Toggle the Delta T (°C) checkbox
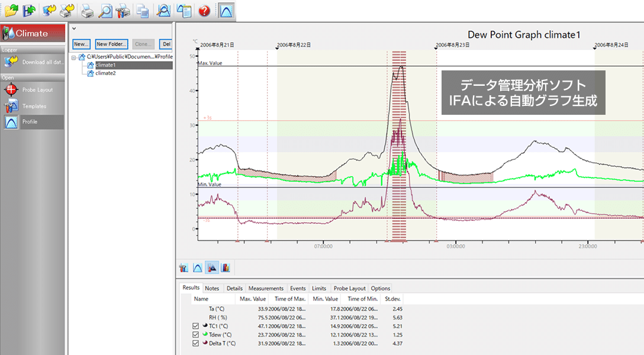Screen dimensions: 644x355 pyautogui.click(x=195, y=343)
